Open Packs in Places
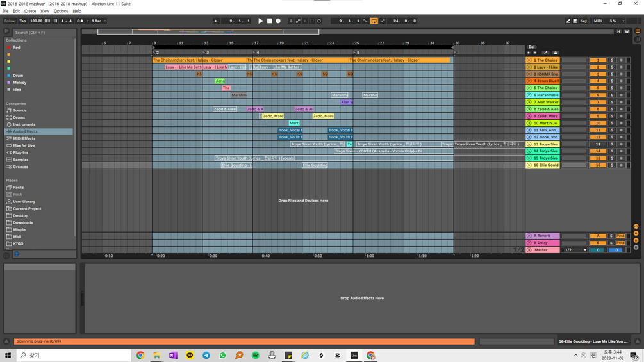Viewport: 644px width, 362px height. pos(19,188)
